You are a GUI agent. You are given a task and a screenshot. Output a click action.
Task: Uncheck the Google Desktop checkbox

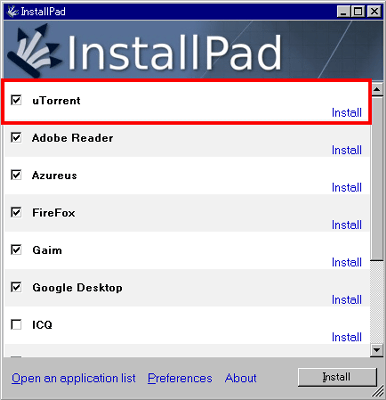[16, 287]
